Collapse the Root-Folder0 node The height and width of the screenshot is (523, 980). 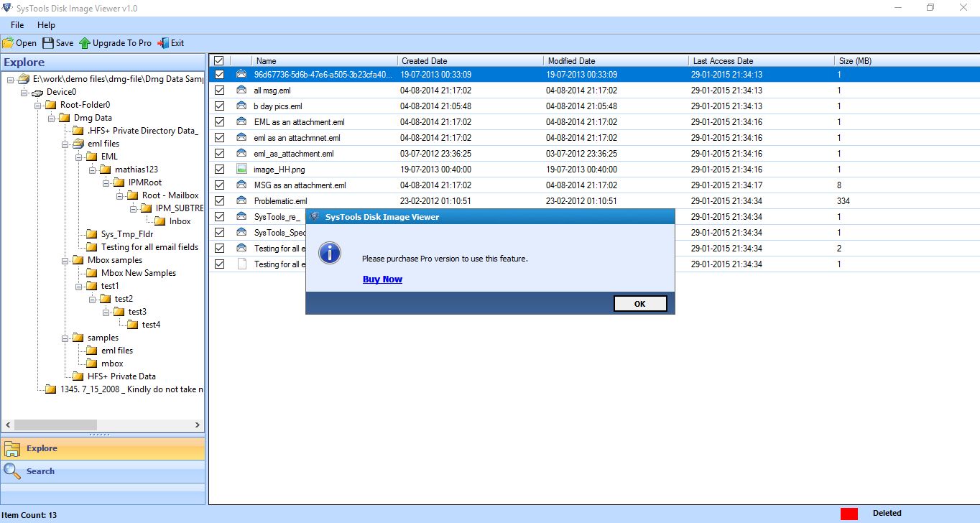point(37,105)
